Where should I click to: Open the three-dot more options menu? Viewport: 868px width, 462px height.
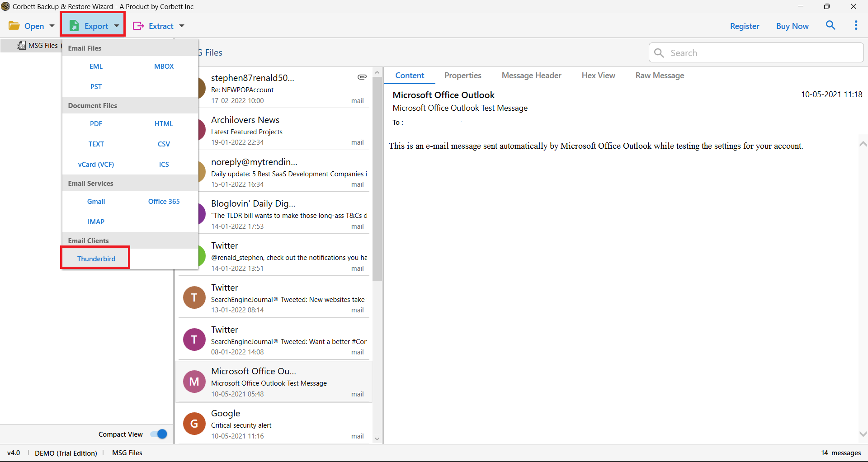point(856,25)
